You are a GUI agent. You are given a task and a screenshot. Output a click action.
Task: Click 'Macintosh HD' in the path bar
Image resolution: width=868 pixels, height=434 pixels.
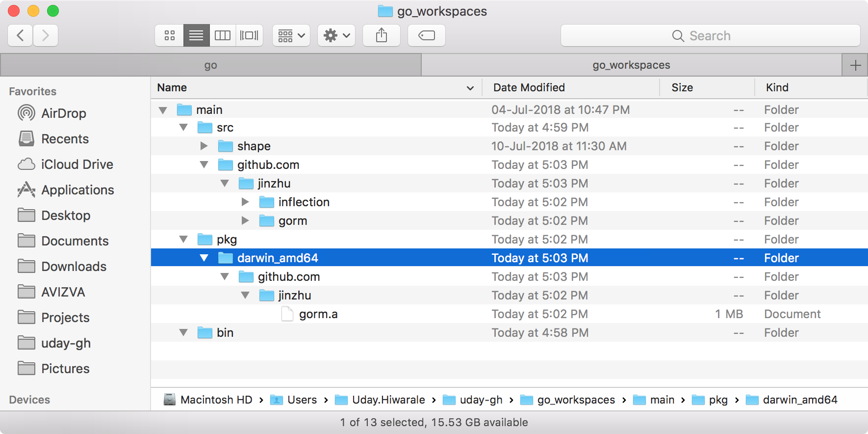click(208, 400)
